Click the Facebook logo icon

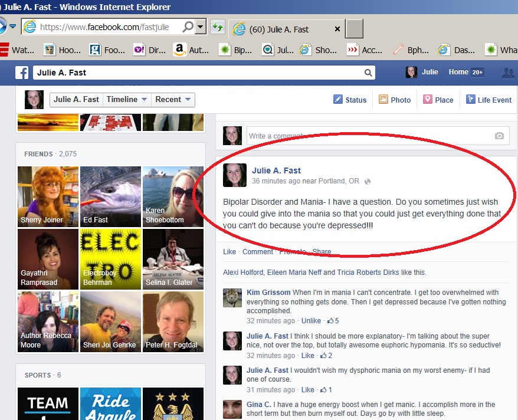click(x=22, y=73)
